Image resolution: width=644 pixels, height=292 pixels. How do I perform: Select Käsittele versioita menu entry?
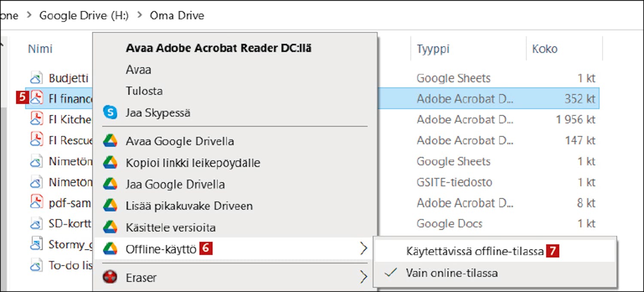(x=170, y=227)
